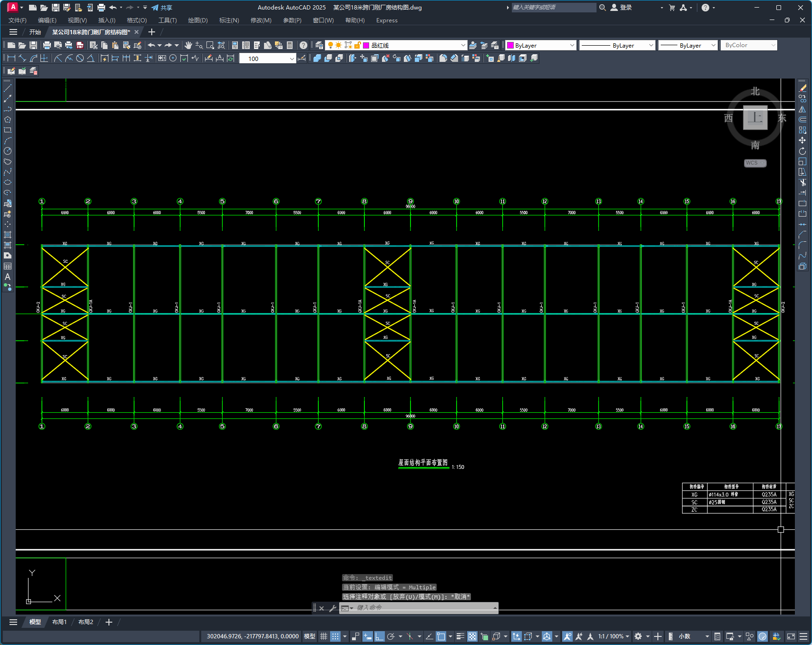Select the Line tool in left toolbar
Viewport: 812px width, 645px height.
pyautogui.click(x=8, y=88)
